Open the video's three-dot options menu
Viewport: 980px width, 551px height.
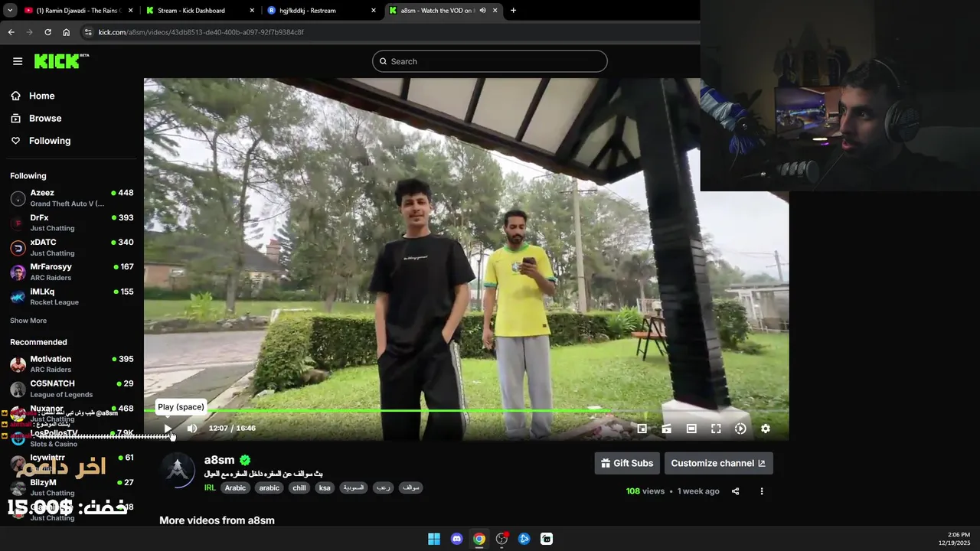point(761,491)
